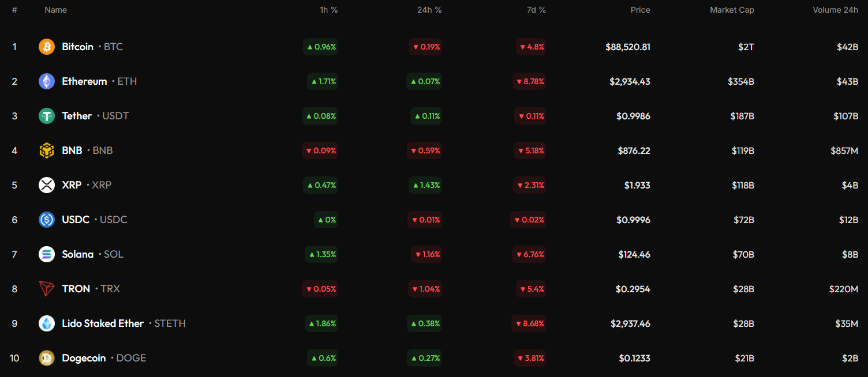This screenshot has width=868, height=377.
Task: Click Dogecoin's 24h change badge 0.27%
Action: click(x=425, y=358)
